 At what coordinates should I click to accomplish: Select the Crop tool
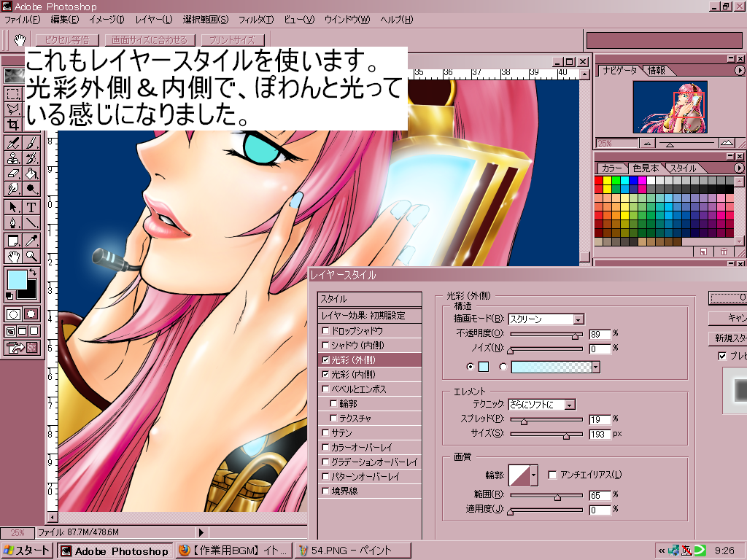tap(13, 125)
